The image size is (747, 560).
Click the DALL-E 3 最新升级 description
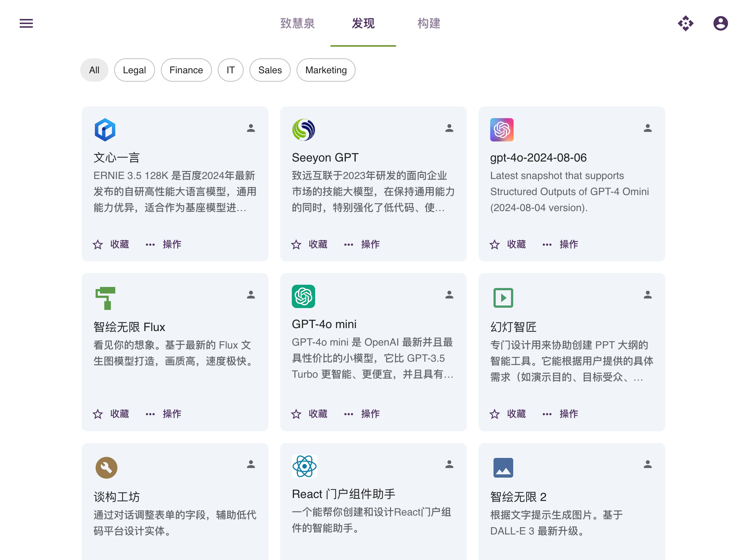coord(556,523)
